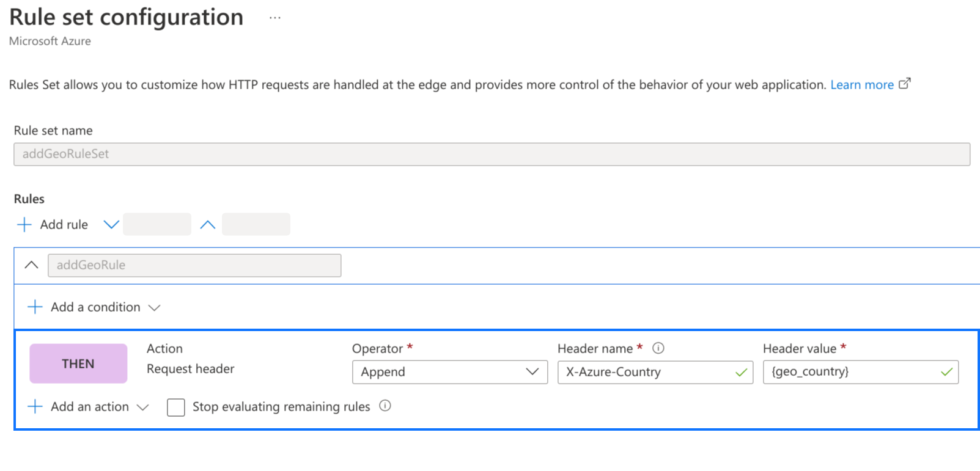Enable Stop evaluating remaining rules checkbox
Screen dimensions: 980x471
coord(176,407)
